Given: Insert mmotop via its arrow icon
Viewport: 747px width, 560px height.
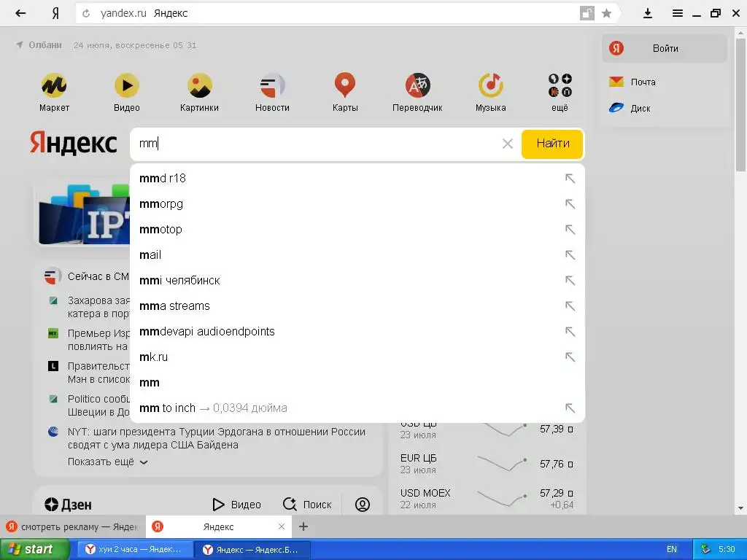Looking at the screenshot, I should point(570,230).
